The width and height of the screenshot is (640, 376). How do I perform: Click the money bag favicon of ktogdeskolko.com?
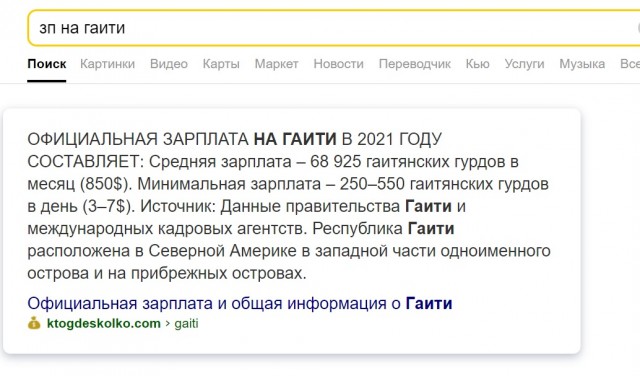(x=34, y=323)
